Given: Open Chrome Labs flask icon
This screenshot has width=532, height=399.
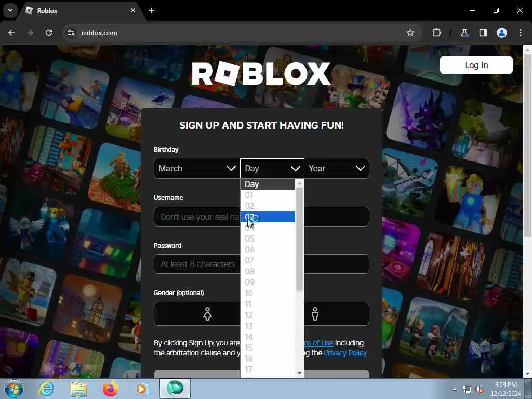Looking at the screenshot, I should point(464,33).
